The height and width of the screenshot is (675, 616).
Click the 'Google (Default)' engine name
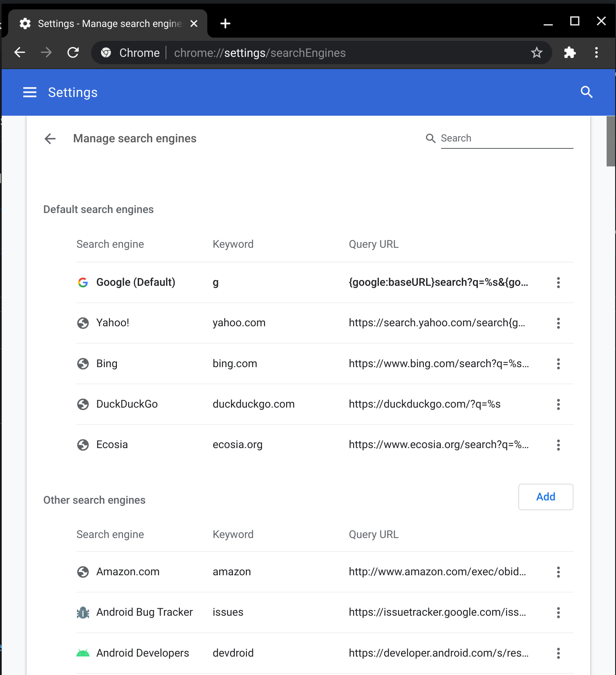[x=136, y=283]
